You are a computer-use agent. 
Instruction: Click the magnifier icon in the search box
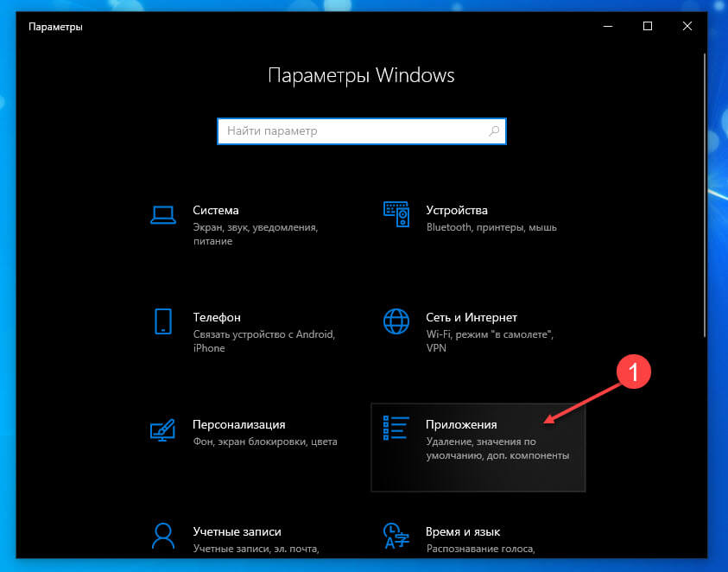[x=494, y=131]
